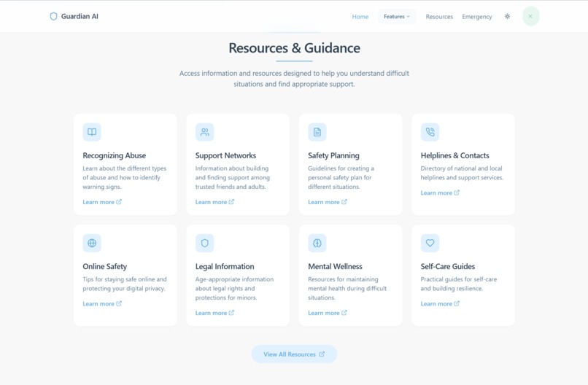Image resolution: width=588 pixels, height=385 pixels.
Task: Go to the Home nav link
Action: tap(360, 17)
